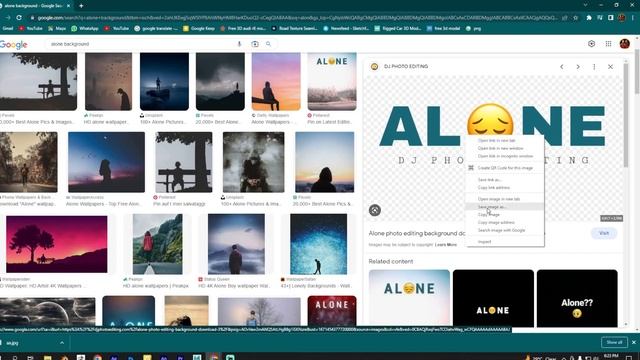Click the DJ PHOTO EDITING source title
Image resolution: width=640 pixels, height=360 pixels.
[406, 67]
